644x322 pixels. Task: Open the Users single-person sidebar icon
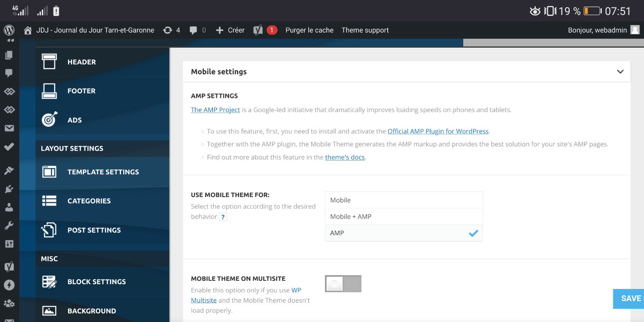pyautogui.click(x=9, y=207)
